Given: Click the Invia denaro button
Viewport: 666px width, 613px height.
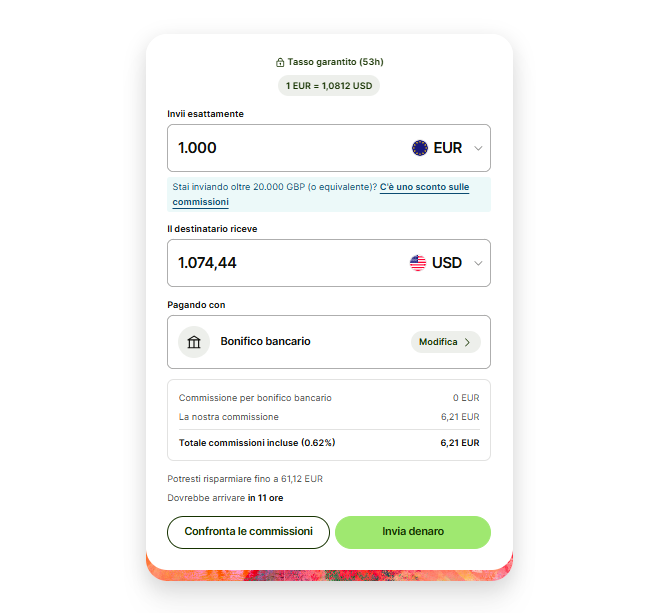Looking at the screenshot, I should (412, 532).
